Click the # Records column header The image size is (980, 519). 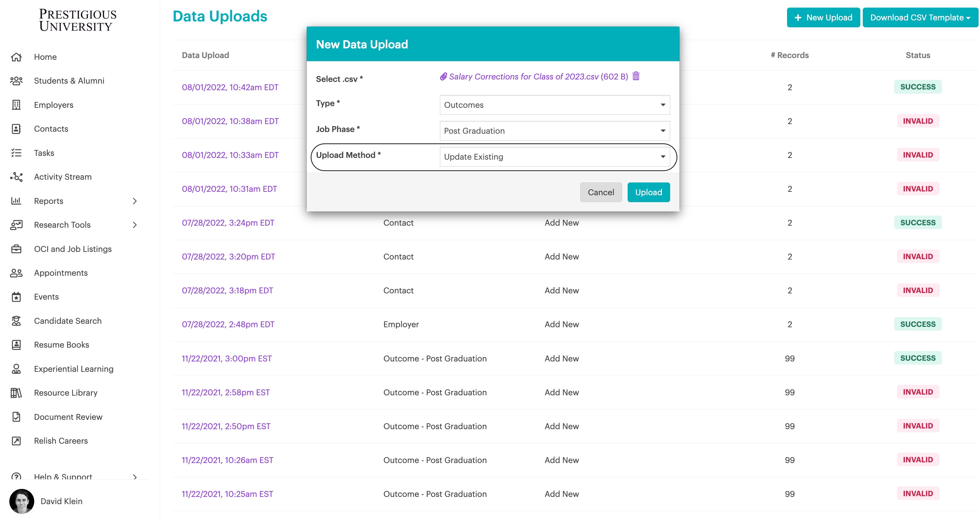pyautogui.click(x=789, y=55)
